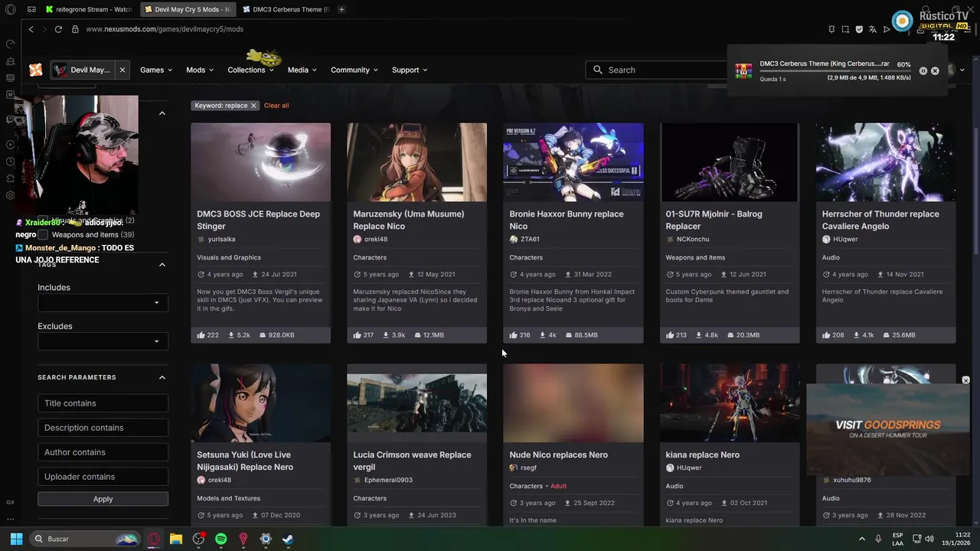Collapse the Tags section chevron
The height and width of the screenshot is (551, 980).
(162, 265)
